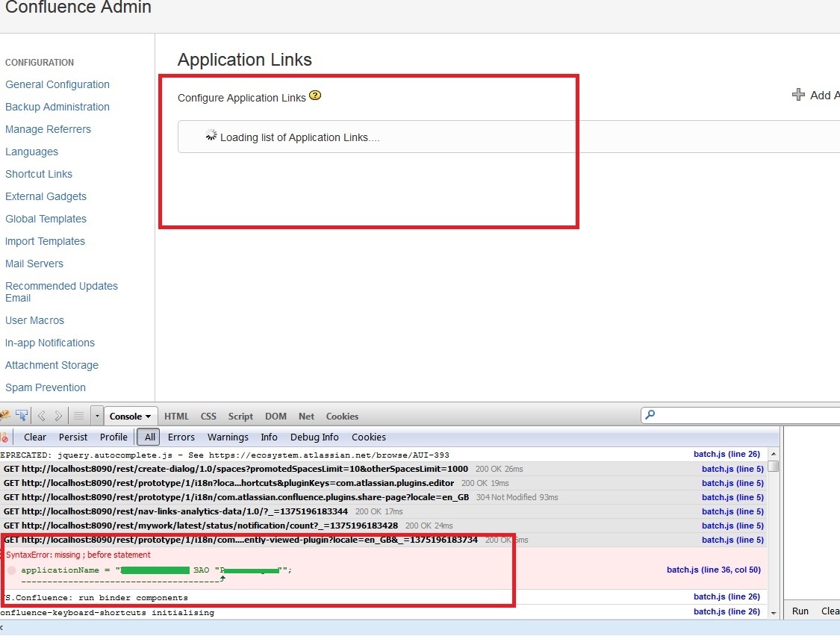Click the red error breakpoint dot beside applicationName
The width and height of the screenshot is (840, 642).
pyautogui.click(x=12, y=570)
